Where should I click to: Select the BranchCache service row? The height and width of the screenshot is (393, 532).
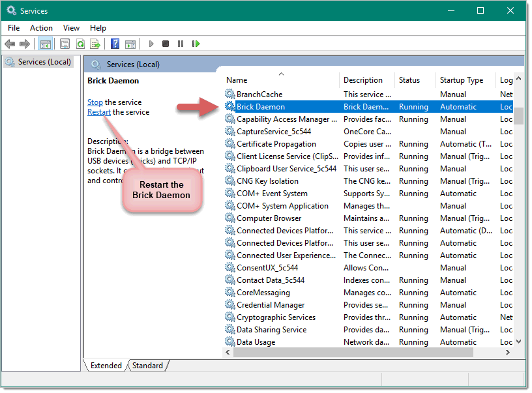pyautogui.click(x=368, y=94)
